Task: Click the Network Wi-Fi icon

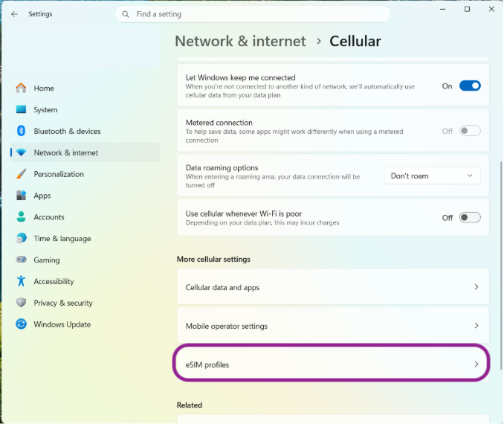Action: [22, 152]
